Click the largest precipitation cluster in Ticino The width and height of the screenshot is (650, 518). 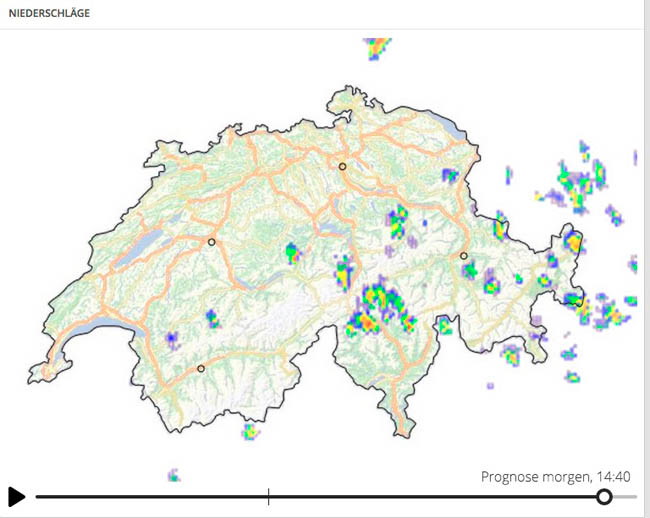click(x=379, y=307)
